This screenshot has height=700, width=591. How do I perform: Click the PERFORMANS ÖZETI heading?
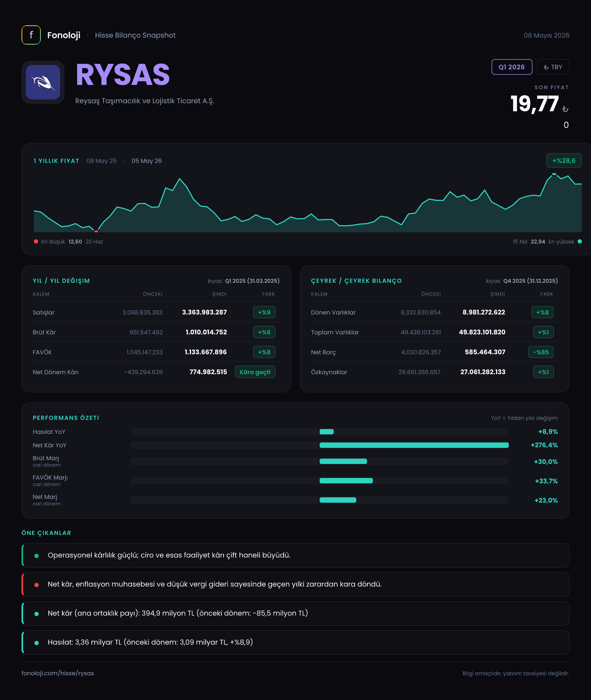66,418
